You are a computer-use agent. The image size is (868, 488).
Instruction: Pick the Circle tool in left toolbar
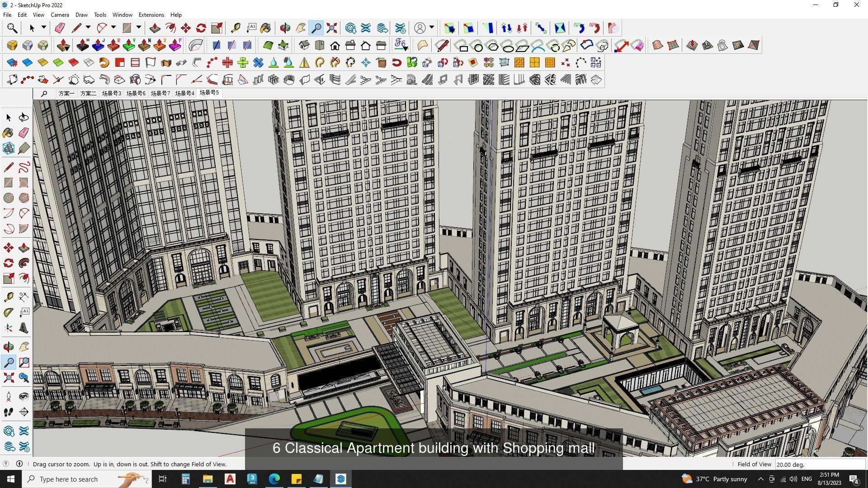(9, 198)
